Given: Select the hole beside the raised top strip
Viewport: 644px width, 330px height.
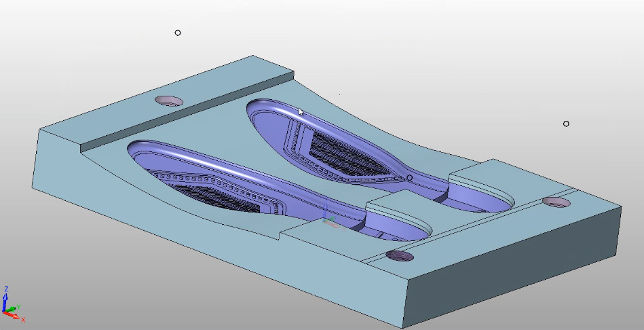Looking at the screenshot, I should 169,101.
